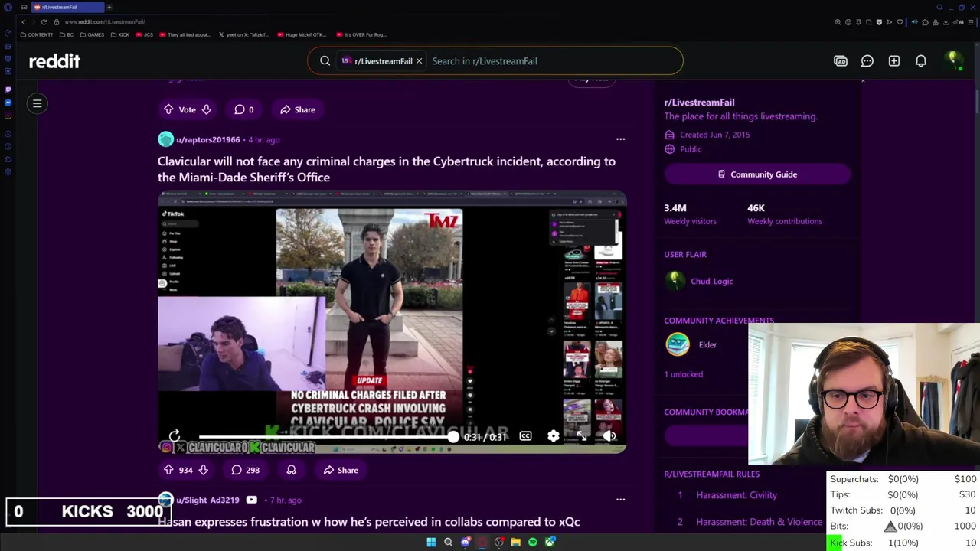Downvote the post with 934 votes
Image resolution: width=980 pixels, height=551 pixels.
click(203, 470)
